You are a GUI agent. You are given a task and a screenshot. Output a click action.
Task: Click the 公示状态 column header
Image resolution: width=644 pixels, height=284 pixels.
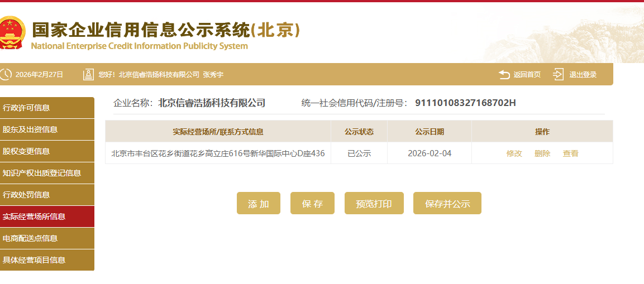[x=359, y=132]
